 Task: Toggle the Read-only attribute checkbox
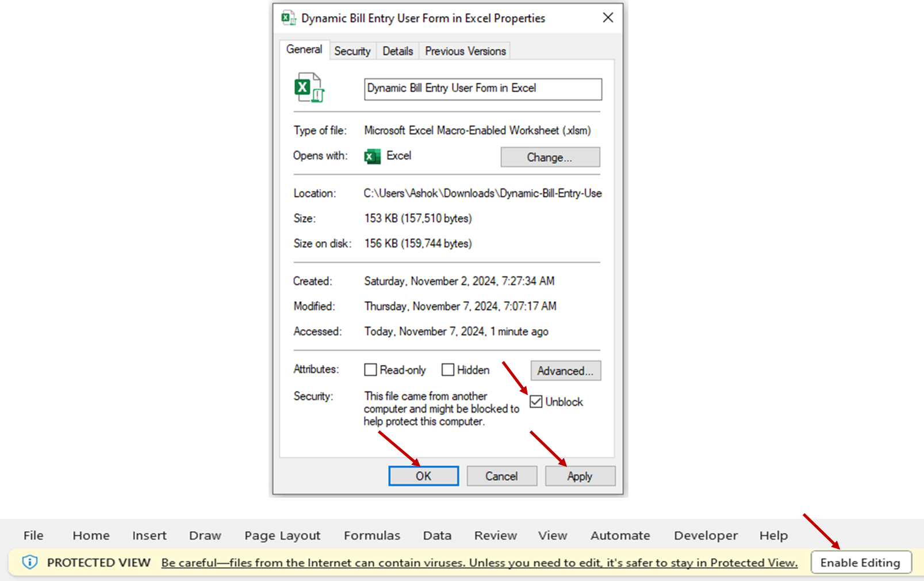(x=370, y=370)
